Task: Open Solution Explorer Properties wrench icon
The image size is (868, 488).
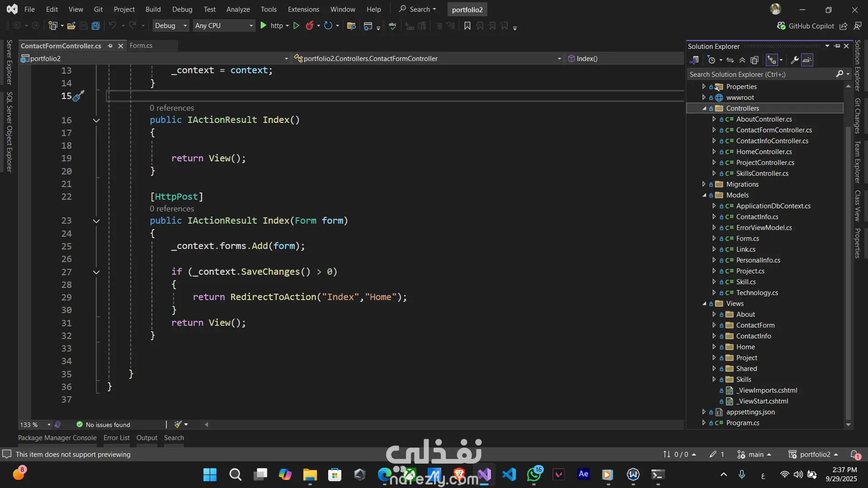Action: click(794, 60)
